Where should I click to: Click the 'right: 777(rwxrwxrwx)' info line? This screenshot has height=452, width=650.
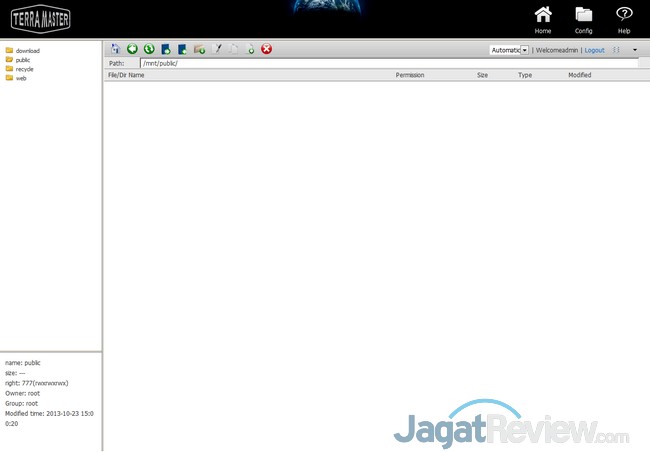36,383
